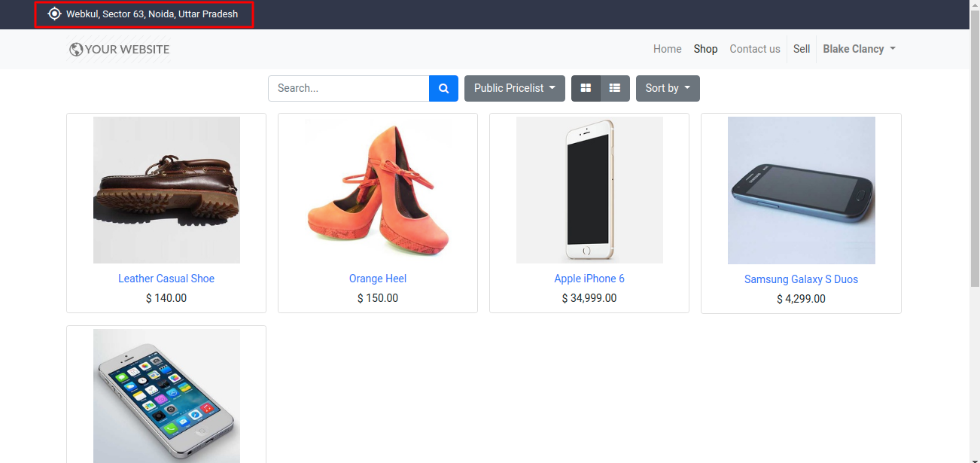
Task: Go to the Home menu item
Action: coord(668,49)
